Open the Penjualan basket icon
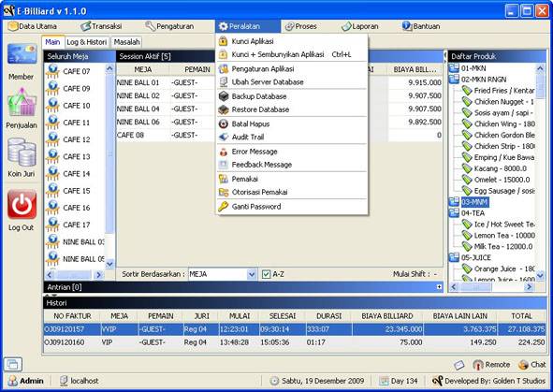Image resolution: width=553 pixels, height=392 pixels. [22, 102]
